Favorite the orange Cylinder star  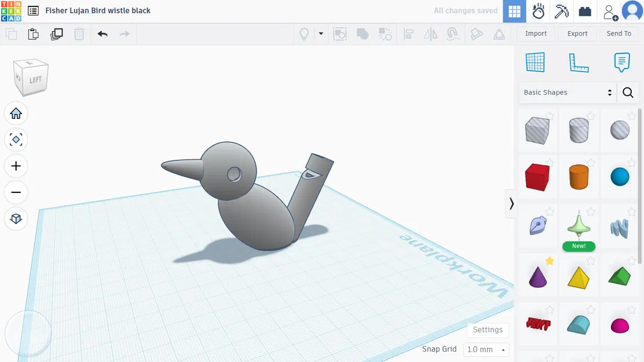(591, 163)
